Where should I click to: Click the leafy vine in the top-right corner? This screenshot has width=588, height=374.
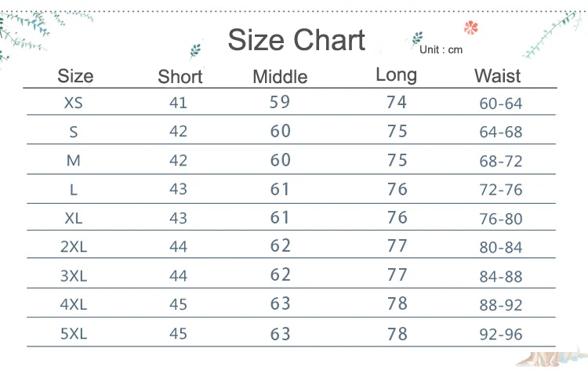555,34
